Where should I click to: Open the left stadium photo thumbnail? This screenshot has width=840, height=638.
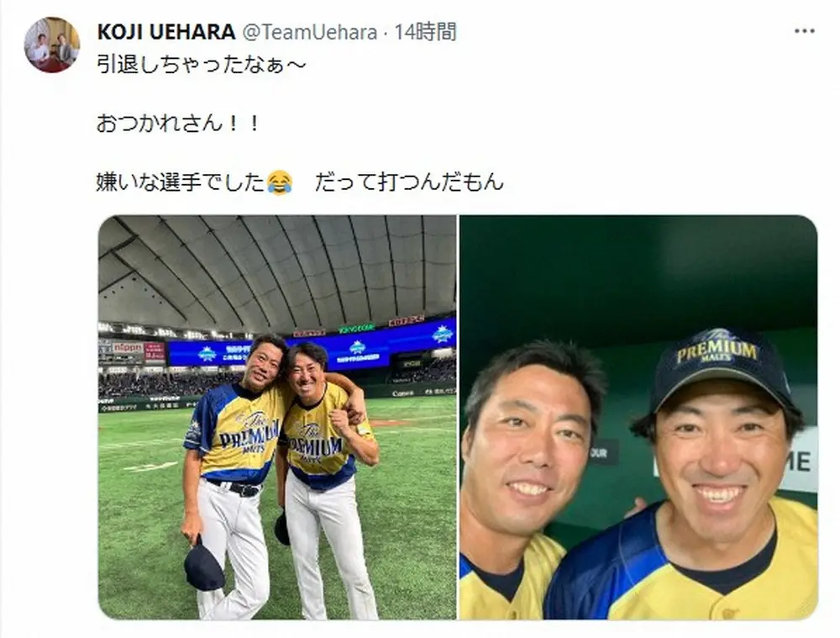tap(277, 418)
